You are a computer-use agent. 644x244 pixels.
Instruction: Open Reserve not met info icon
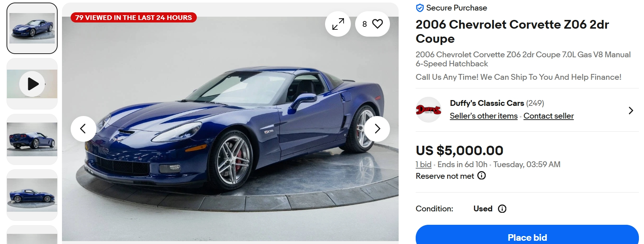(482, 176)
